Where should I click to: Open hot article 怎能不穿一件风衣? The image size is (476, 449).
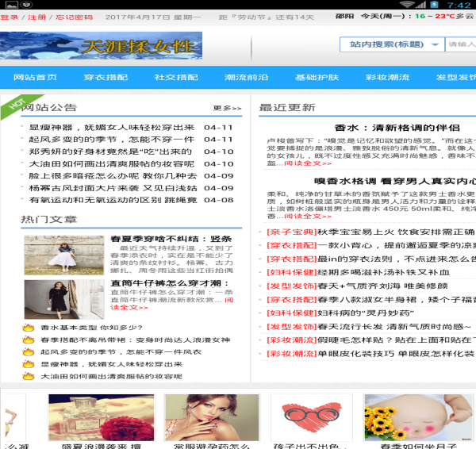[x=121, y=352]
